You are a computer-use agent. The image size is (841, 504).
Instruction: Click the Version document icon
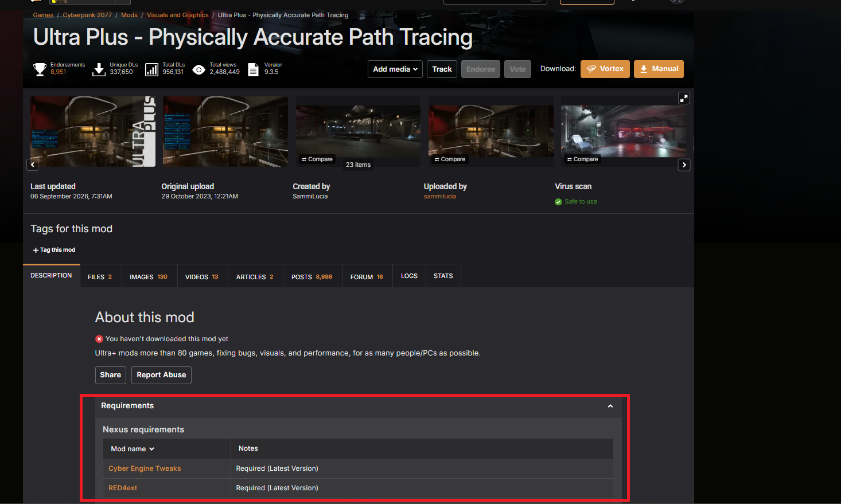point(253,69)
